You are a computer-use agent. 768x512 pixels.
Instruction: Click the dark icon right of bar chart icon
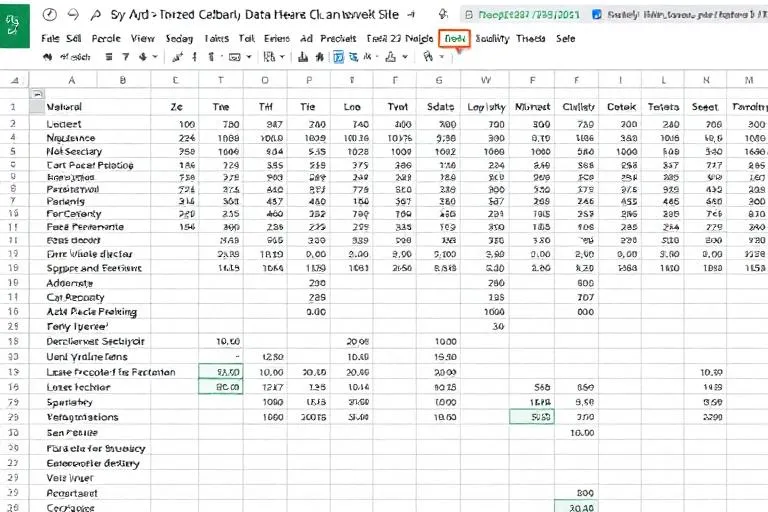pos(319,57)
